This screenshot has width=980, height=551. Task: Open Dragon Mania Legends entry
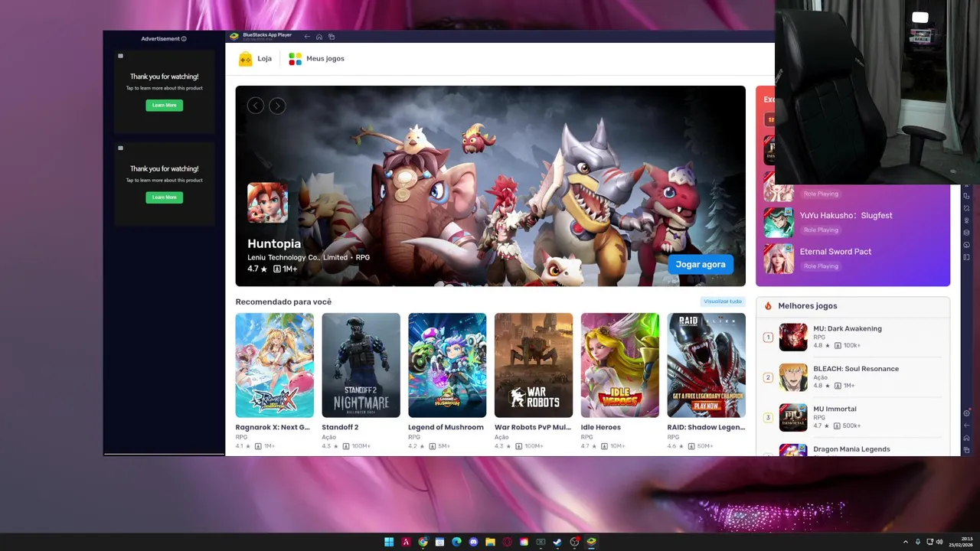853,449
